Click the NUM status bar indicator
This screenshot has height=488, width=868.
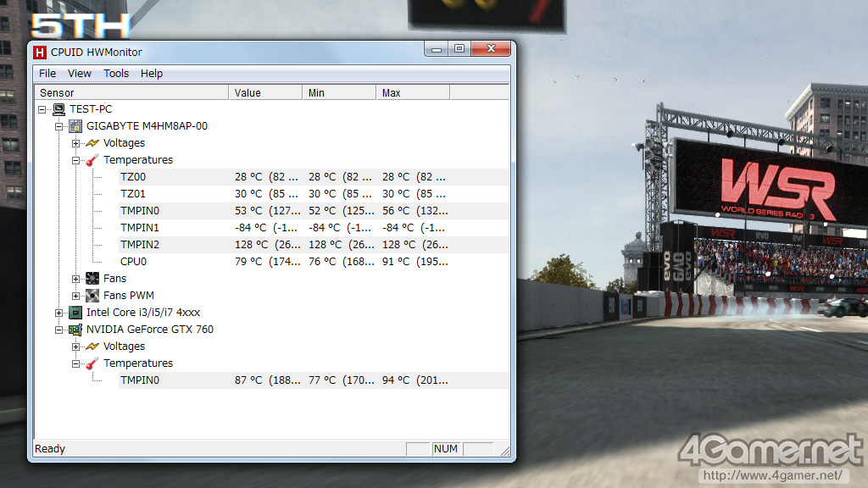pyautogui.click(x=446, y=449)
